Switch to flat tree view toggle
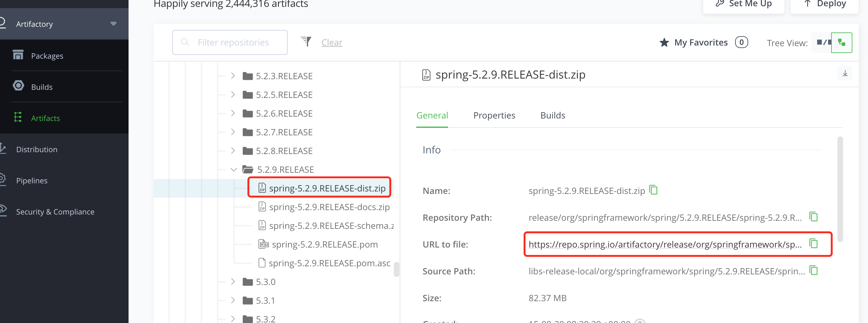Viewport: 868px width, 323px height. [822, 42]
